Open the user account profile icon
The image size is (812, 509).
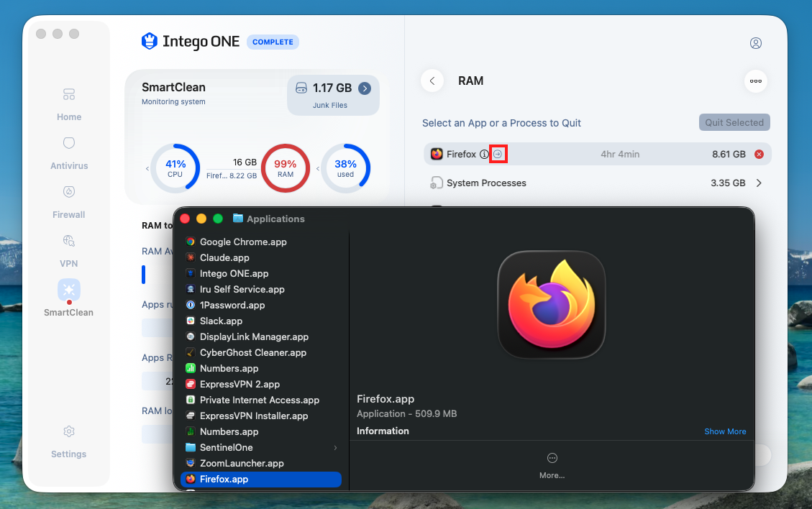[x=756, y=43]
